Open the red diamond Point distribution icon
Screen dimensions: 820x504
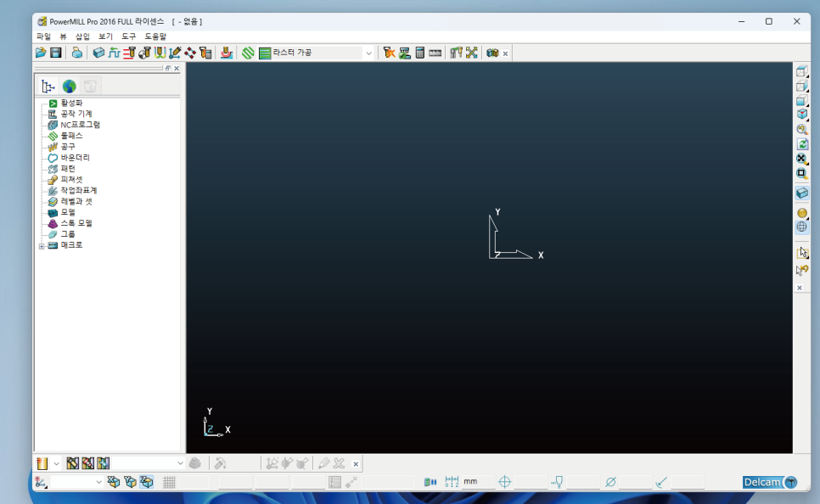190,53
